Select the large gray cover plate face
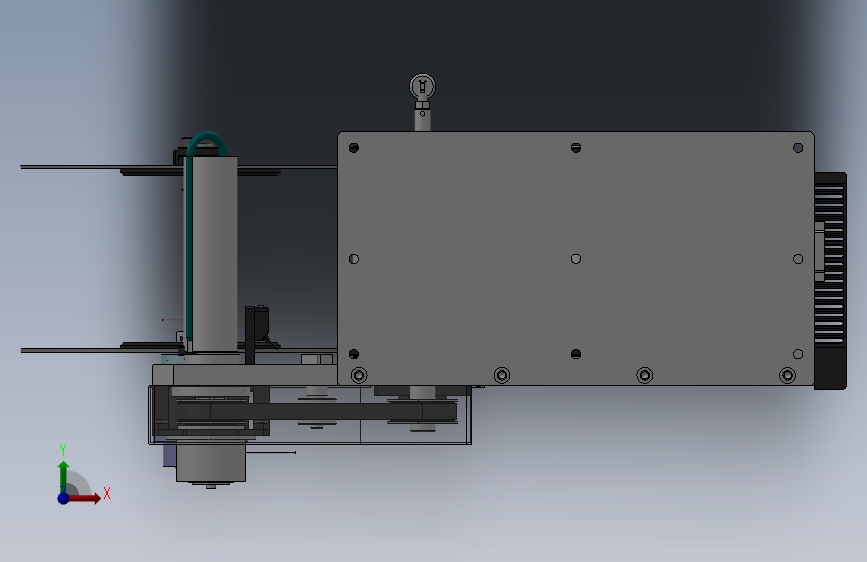This screenshot has height=562, width=867. click(575, 258)
